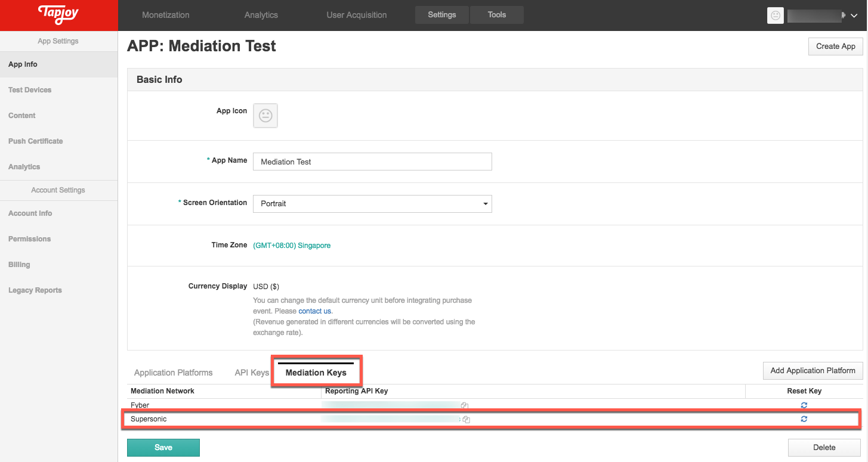Viewport: 868px width, 462px height.
Task: Copy the Fyber reporting API key
Action: [464, 405]
